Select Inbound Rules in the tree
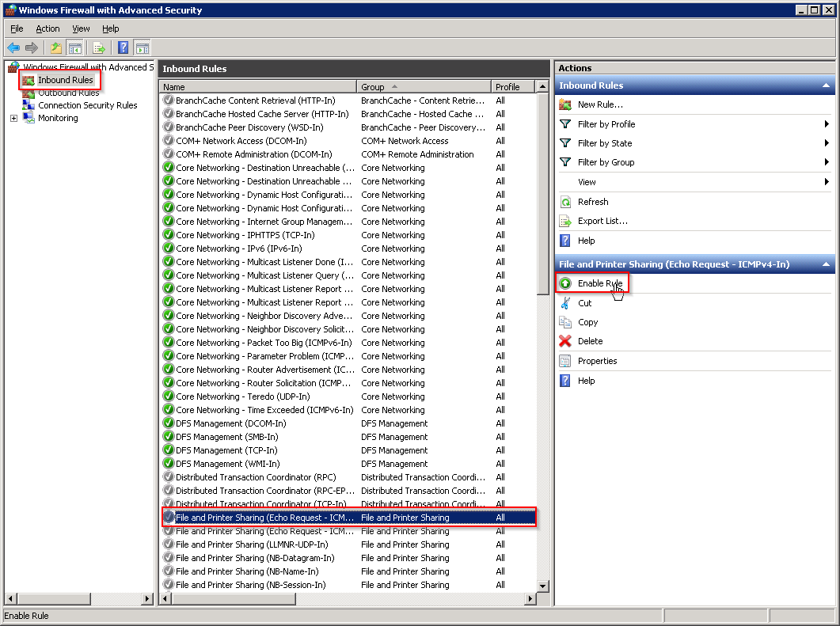The width and height of the screenshot is (840, 626). [x=66, y=80]
